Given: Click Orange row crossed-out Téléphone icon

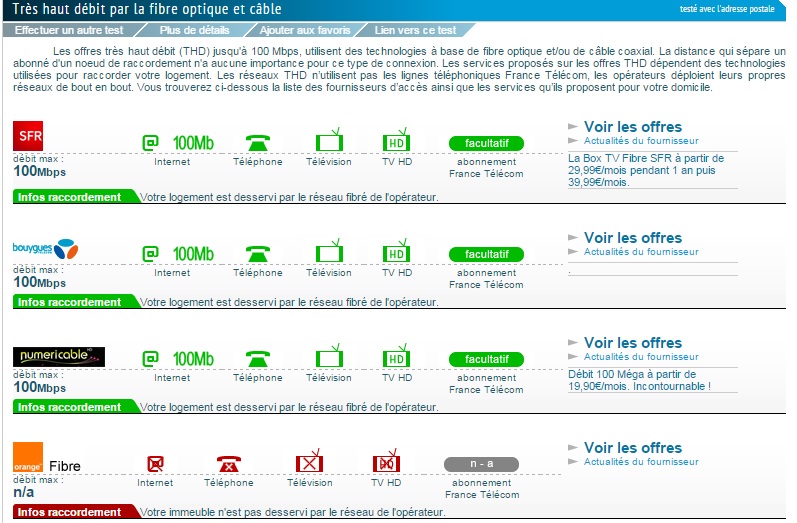Looking at the screenshot, I should point(229,464).
